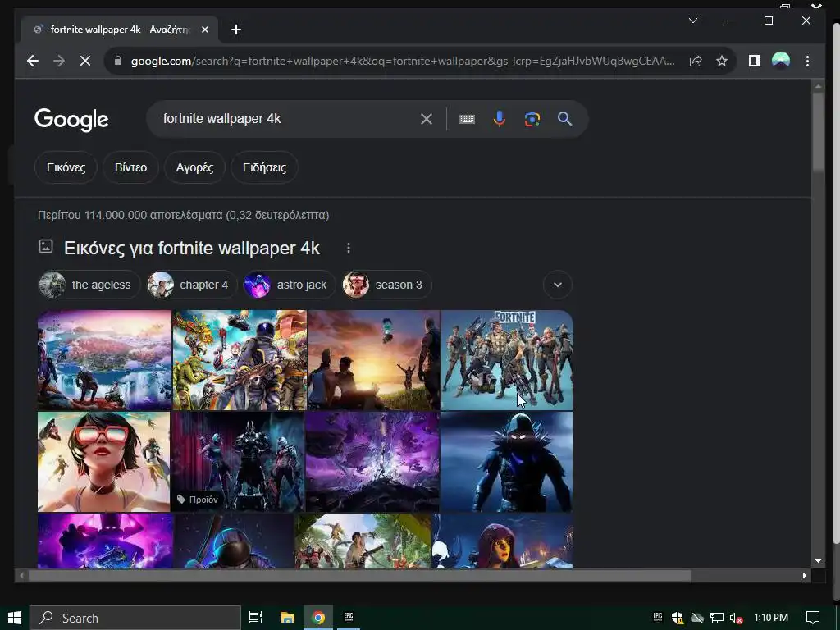
Task: Open the dragon and astronaut thumbnail
Action: pyautogui.click(x=240, y=360)
